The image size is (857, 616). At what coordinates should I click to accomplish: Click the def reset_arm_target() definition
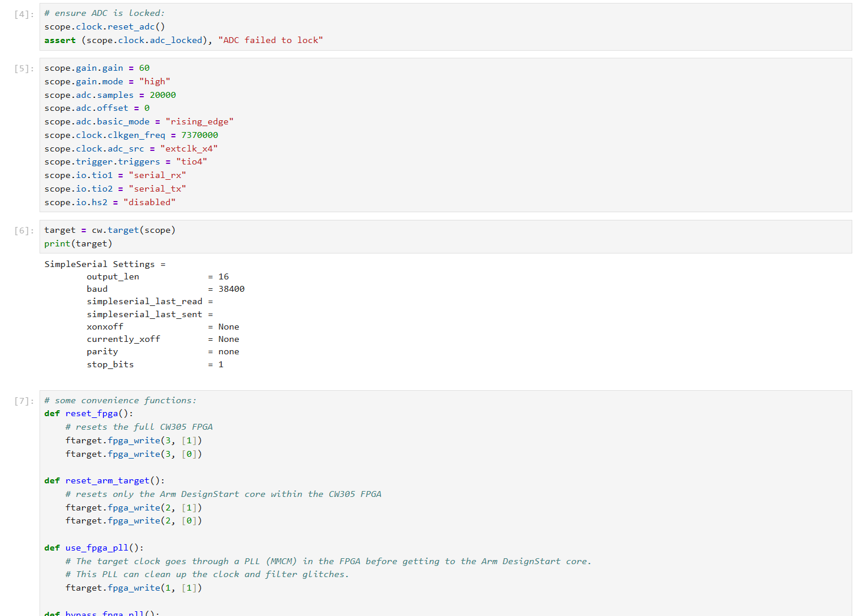coord(104,480)
